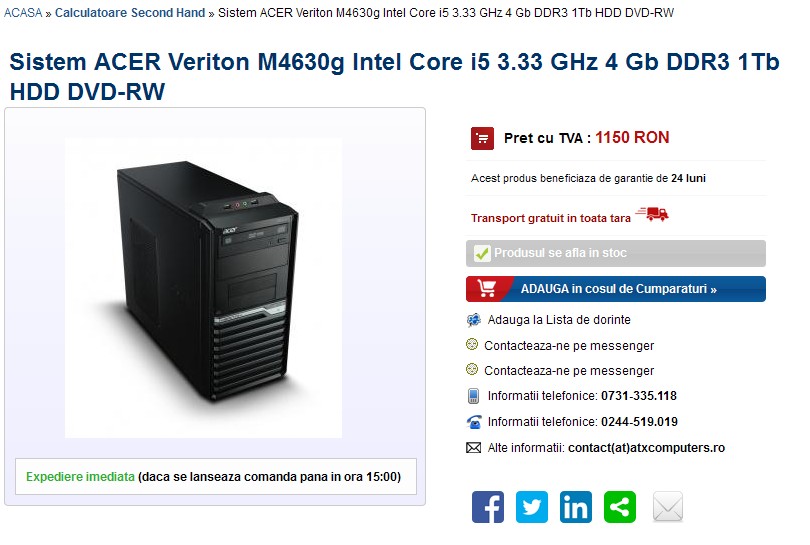The width and height of the screenshot is (810, 545).
Task: Click the wishlist icon
Action: tap(474, 320)
